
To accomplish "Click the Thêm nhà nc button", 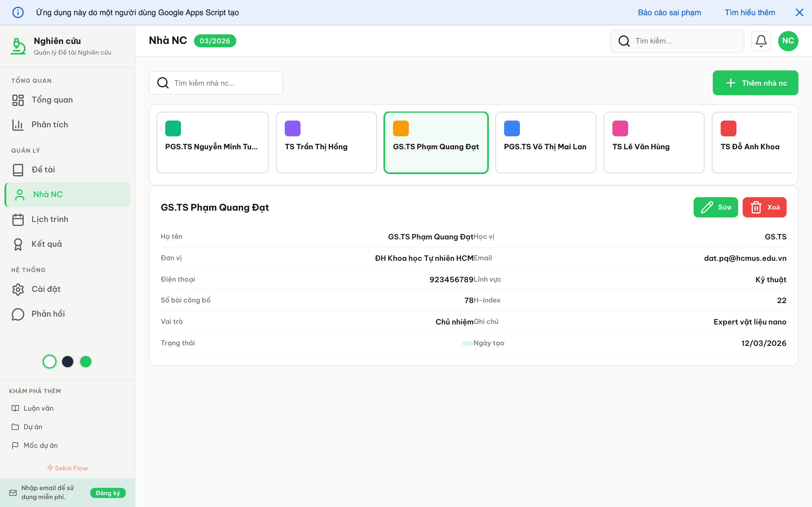I will (x=756, y=83).
